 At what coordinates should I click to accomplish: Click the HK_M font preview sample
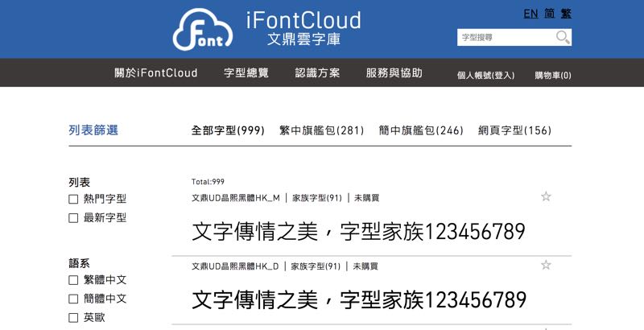point(358,232)
